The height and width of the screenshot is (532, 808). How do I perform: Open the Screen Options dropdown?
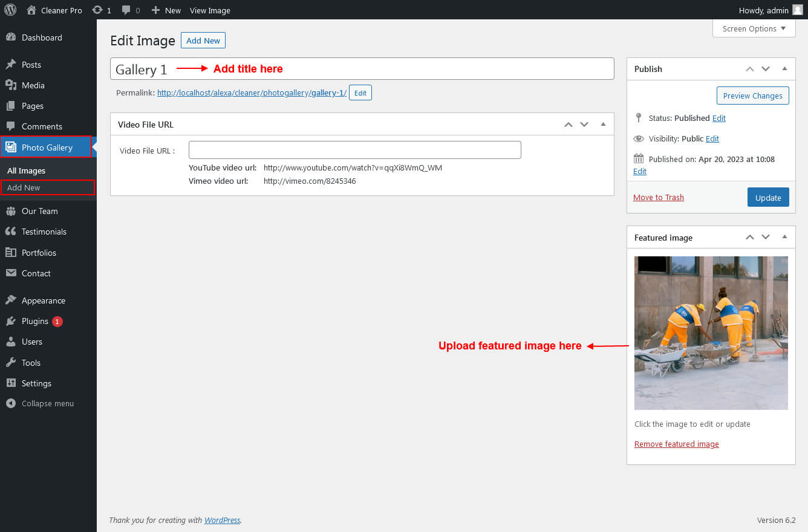[x=754, y=28]
